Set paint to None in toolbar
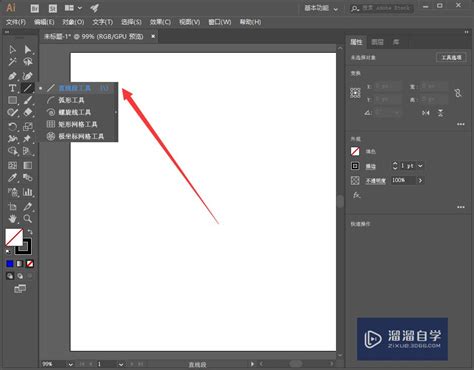Image resolution: width=474 pixels, height=370 pixels. 30,264
